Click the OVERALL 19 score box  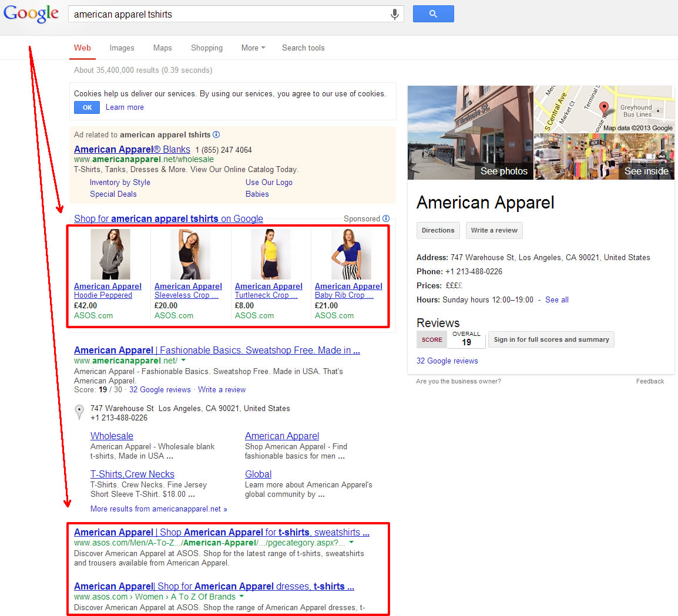[466, 339]
